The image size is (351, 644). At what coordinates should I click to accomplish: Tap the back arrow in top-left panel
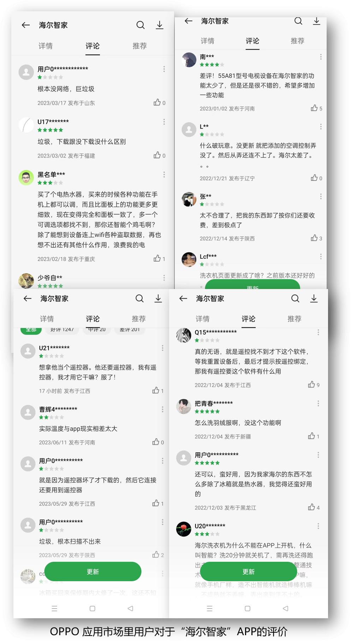(x=25, y=25)
